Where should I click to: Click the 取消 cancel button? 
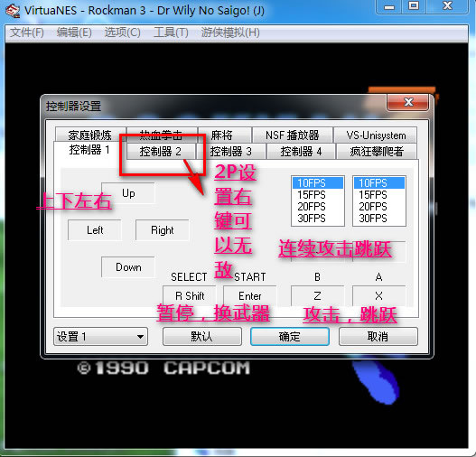tap(378, 337)
